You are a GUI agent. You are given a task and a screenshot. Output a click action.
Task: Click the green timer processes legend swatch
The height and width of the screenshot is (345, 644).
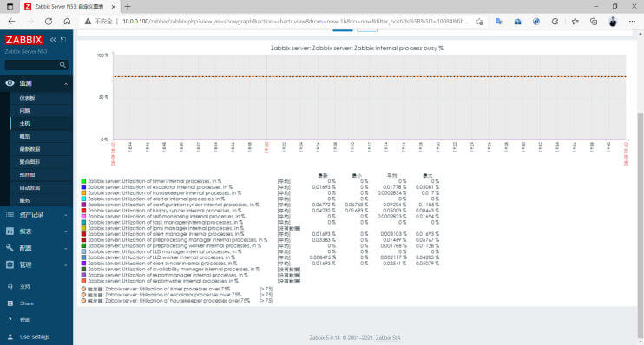pyautogui.click(x=83, y=181)
